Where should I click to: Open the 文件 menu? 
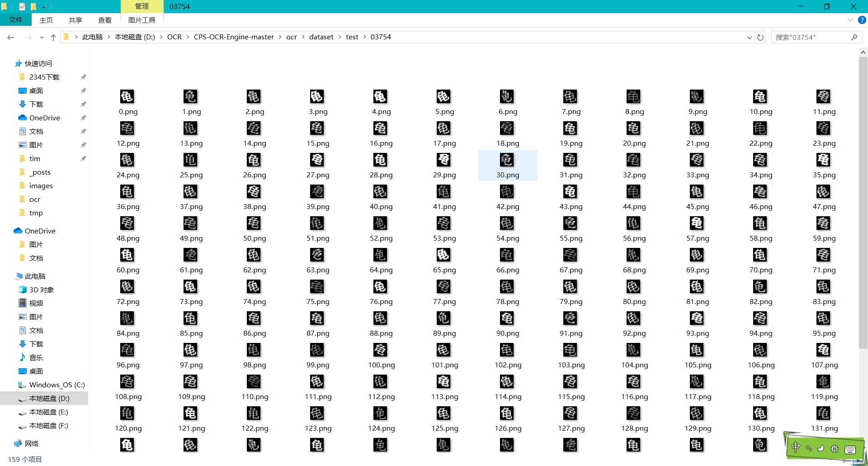pyautogui.click(x=15, y=20)
